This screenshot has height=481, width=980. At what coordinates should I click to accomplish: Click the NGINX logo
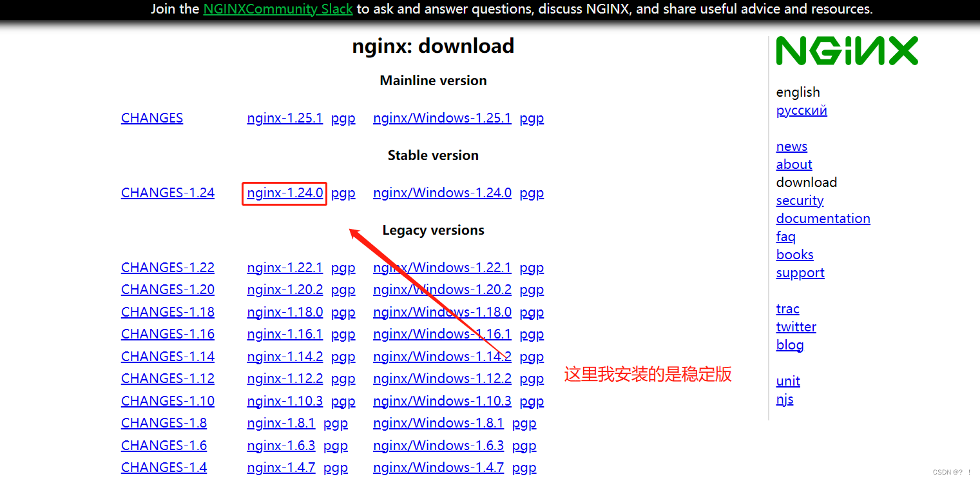click(847, 50)
